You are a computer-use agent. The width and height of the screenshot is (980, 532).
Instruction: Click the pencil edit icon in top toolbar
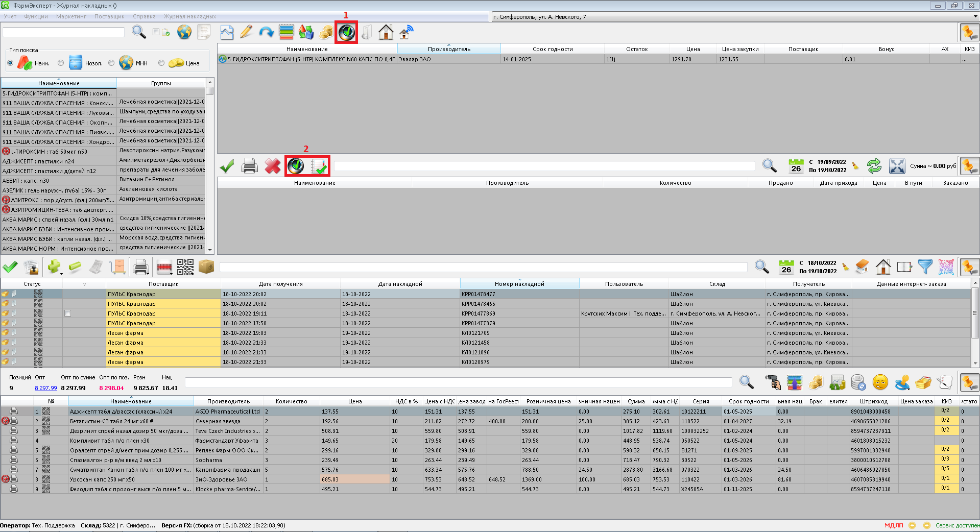click(246, 32)
